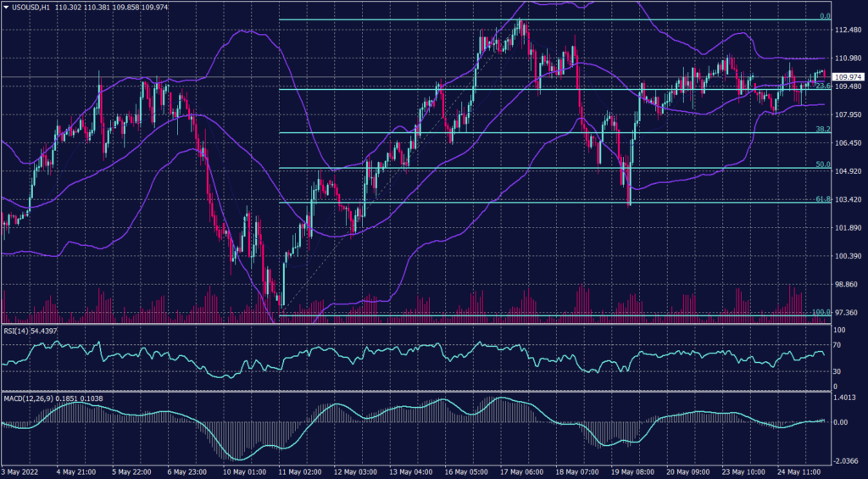Select the 24 May 11:00 time label
This screenshot has height=479, width=868.
pyautogui.click(x=800, y=471)
